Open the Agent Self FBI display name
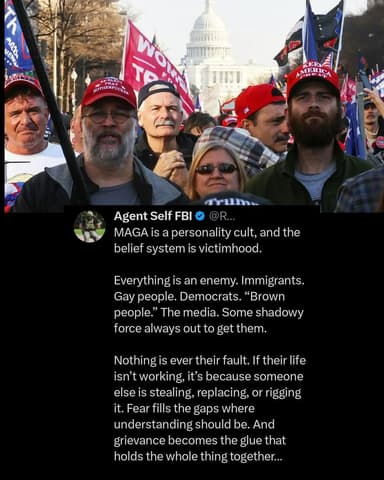 pos(153,216)
